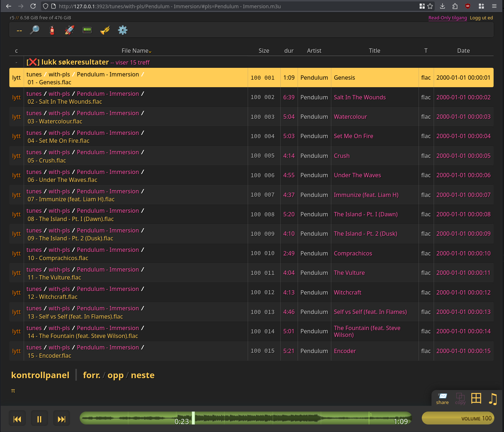Go to forr. previous folder
Viewport: 504px width, 432px height.
click(92, 375)
